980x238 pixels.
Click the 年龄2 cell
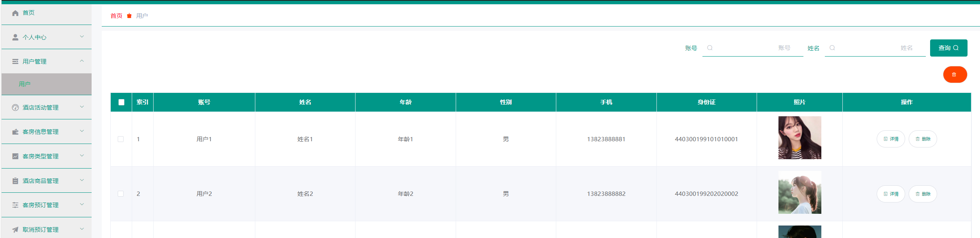click(405, 194)
